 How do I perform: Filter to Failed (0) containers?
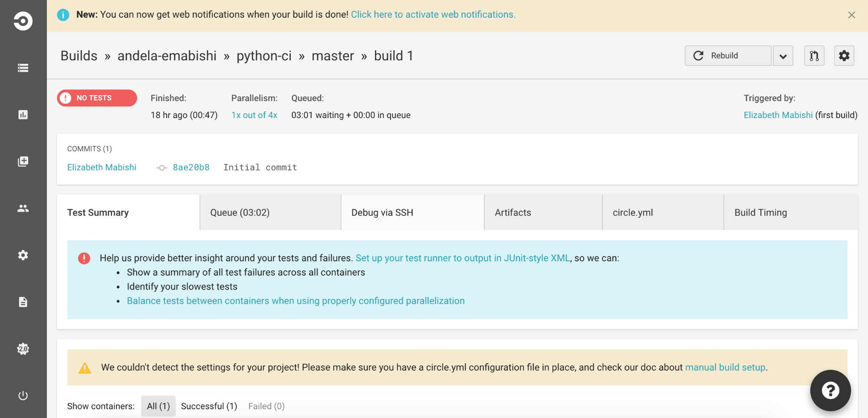click(x=266, y=406)
